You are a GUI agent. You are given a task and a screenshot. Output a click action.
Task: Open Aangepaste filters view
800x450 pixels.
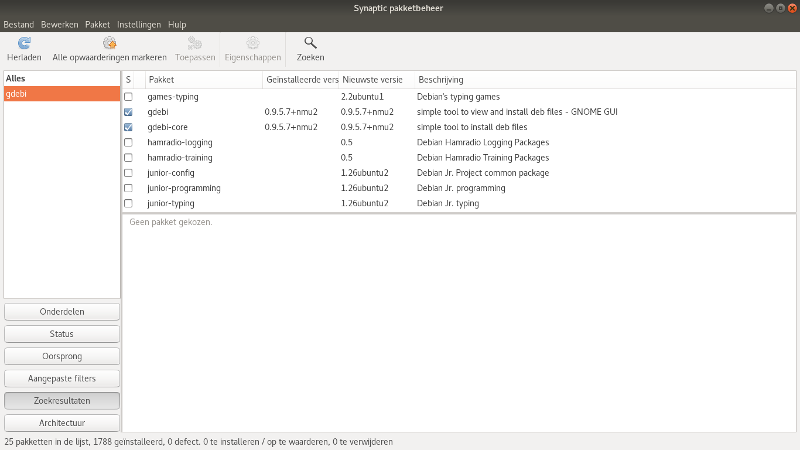click(x=62, y=379)
